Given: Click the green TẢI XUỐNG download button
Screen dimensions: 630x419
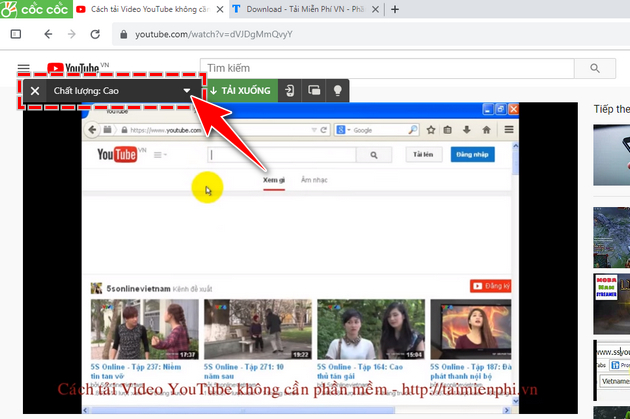Looking at the screenshot, I should pyautogui.click(x=241, y=91).
